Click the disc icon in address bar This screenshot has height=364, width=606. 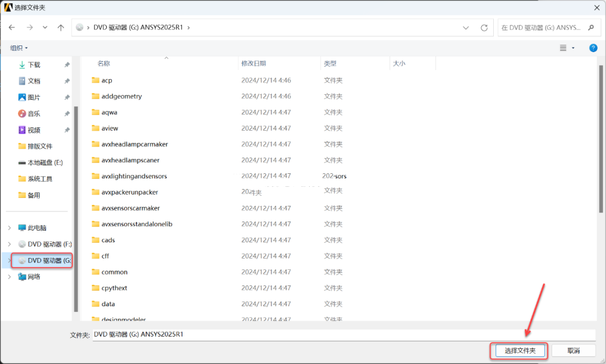[x=80, y=27]
